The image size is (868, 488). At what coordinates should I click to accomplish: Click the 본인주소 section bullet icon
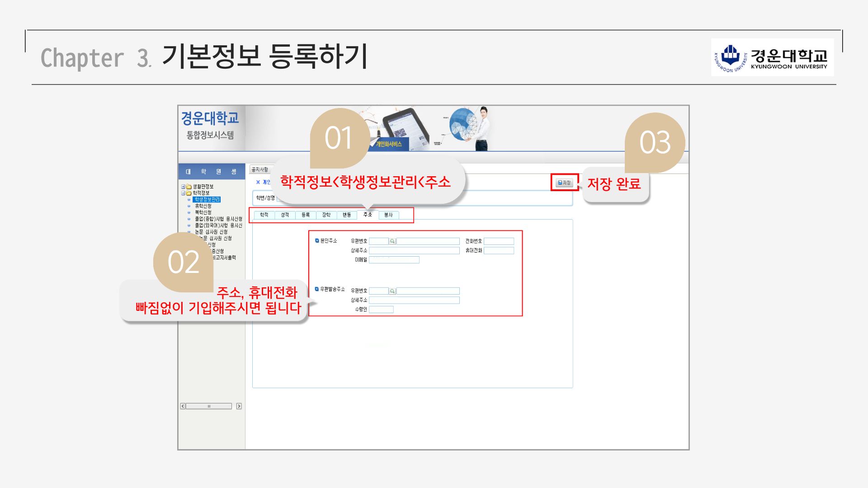coord(317,241)
